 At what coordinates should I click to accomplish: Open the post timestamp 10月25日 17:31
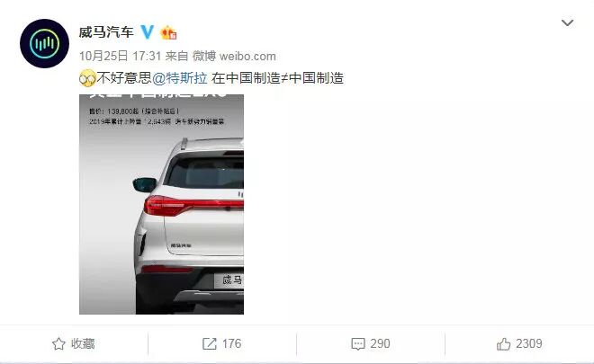[x=121, y=56]
